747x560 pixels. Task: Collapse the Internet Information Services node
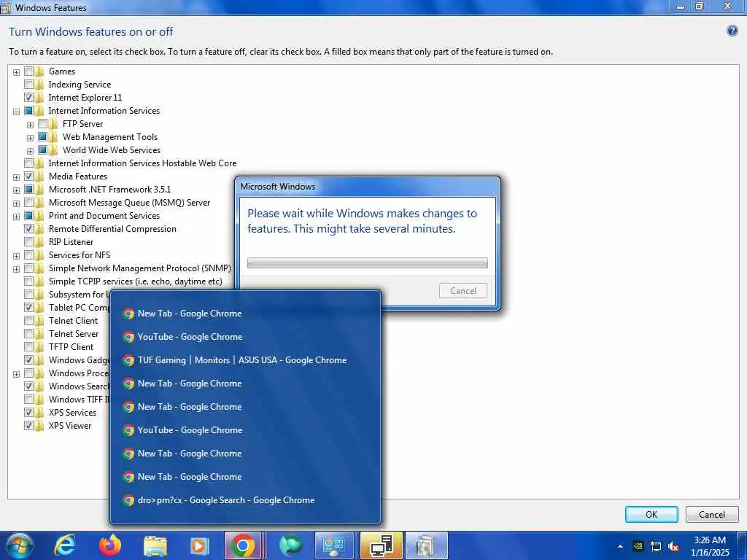(x=16, y=112)
